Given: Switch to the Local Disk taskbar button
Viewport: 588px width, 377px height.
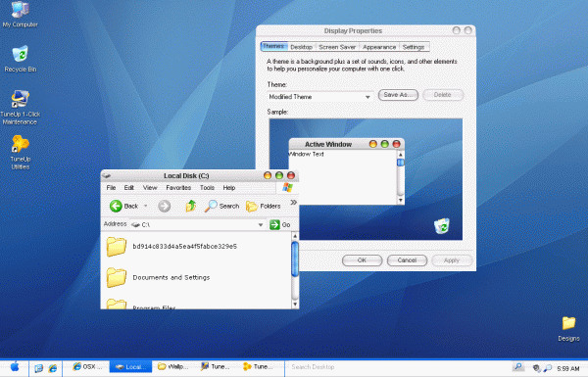Looking at the screenshot, I should tap(130, 367).
